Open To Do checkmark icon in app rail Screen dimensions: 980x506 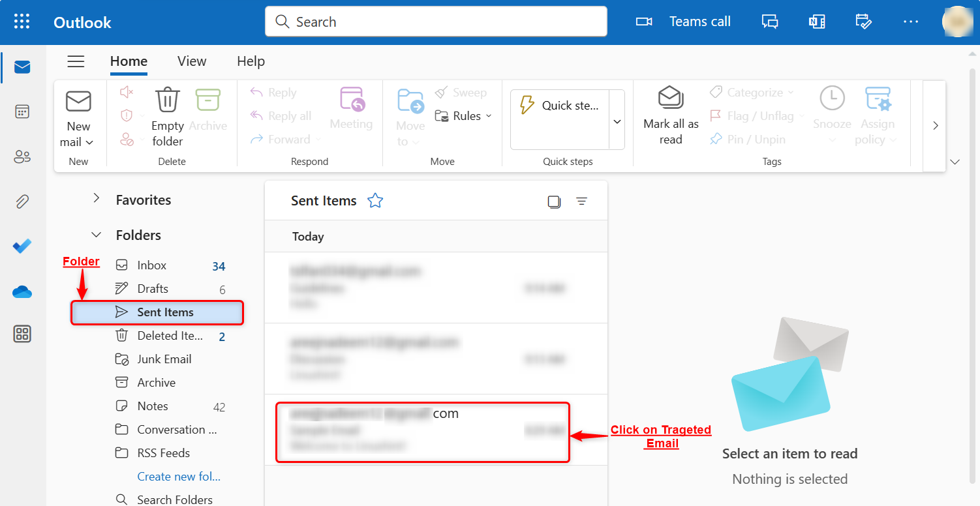pos(22,246)
